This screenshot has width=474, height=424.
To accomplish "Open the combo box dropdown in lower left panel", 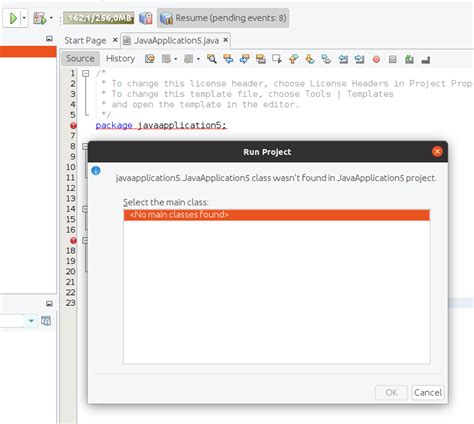I will [31, 321].
